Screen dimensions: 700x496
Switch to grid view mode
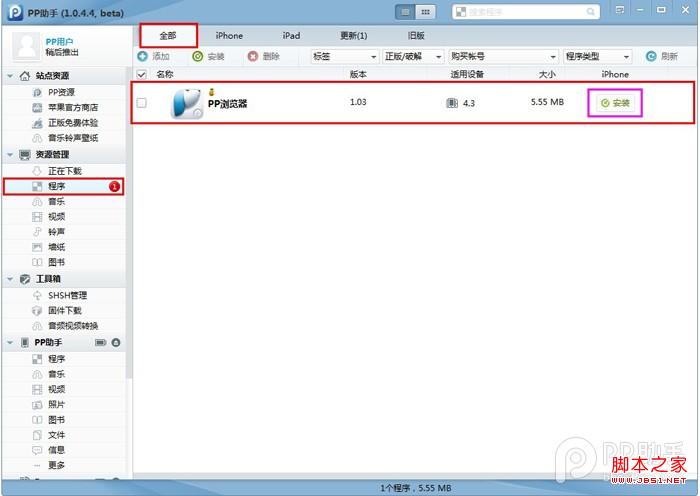(x=425, y=12)
